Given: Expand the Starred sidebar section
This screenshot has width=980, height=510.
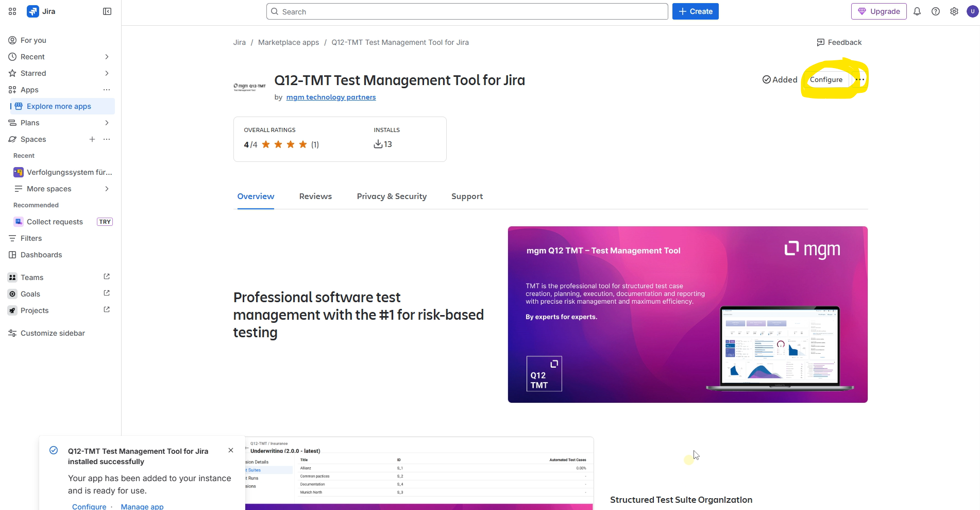Looking at the screenshot, I should [x=107, y=73].
